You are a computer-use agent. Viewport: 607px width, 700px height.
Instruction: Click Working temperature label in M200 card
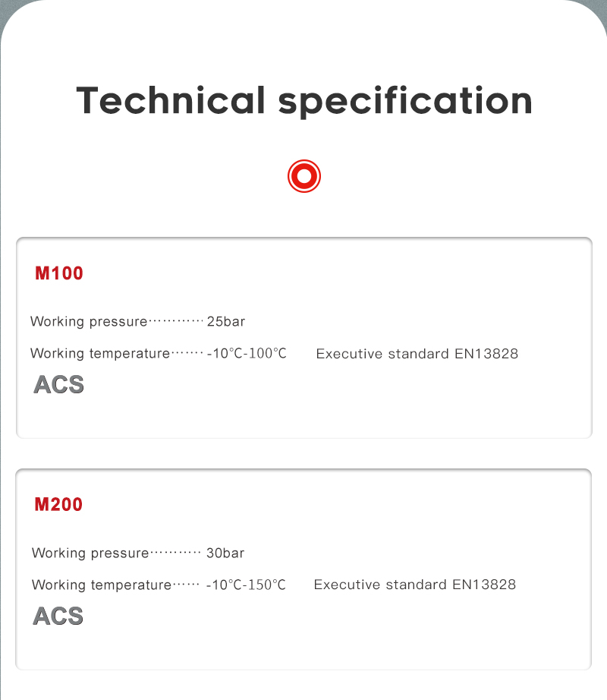click(101, 585)
